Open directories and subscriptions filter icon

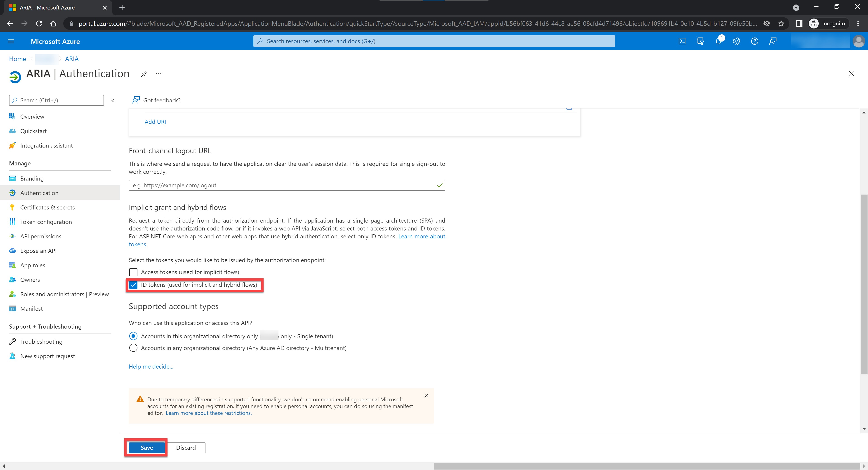700,41
